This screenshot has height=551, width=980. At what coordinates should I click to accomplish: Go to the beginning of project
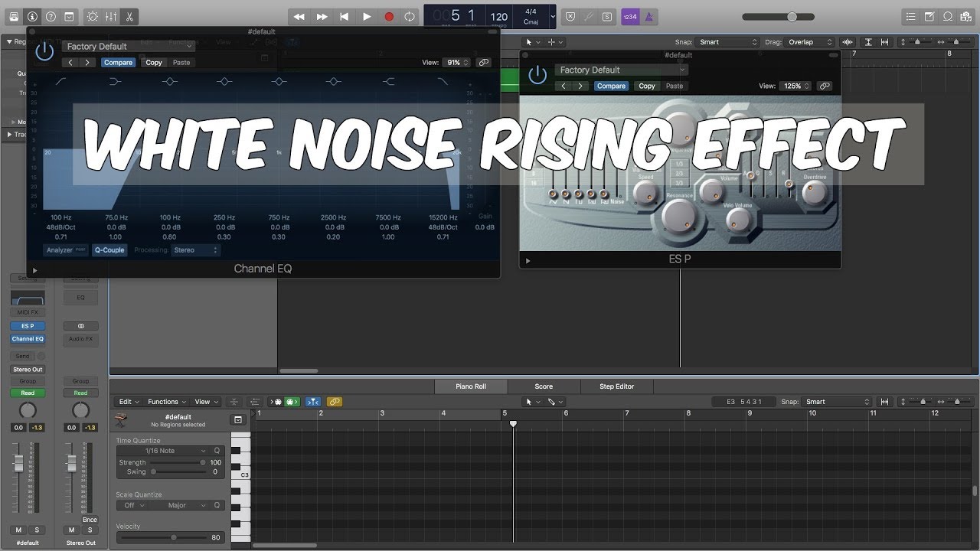(x=344, y=16)
